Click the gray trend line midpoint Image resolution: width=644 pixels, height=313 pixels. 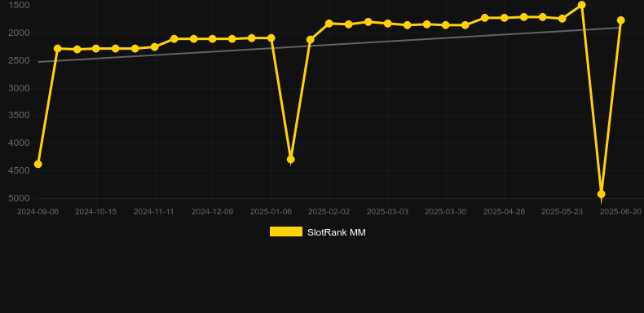(x=329, y=45)
